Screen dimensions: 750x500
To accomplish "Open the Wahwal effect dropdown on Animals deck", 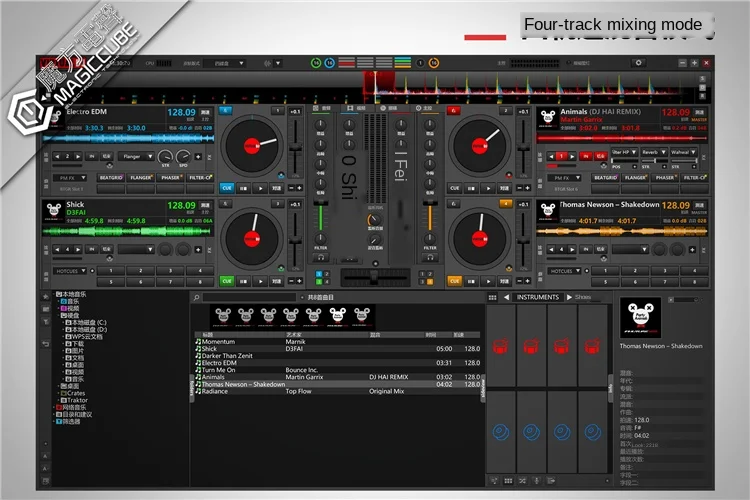I will click(683, 152).
